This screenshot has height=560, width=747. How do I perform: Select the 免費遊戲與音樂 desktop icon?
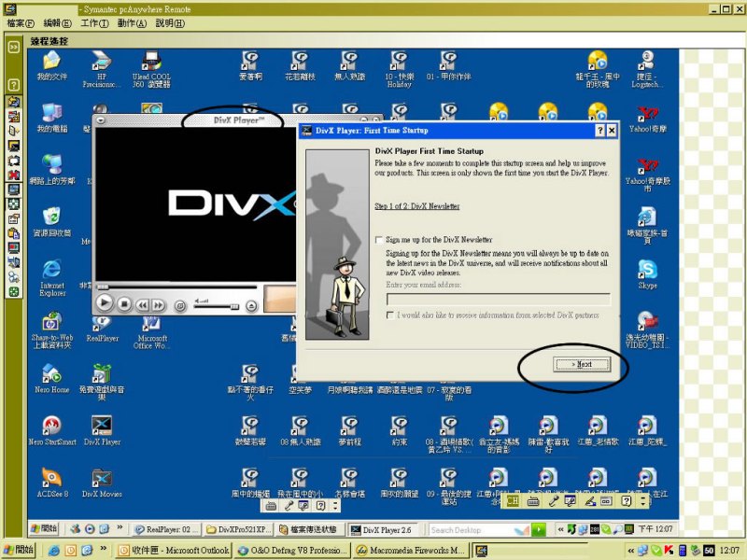102,383
